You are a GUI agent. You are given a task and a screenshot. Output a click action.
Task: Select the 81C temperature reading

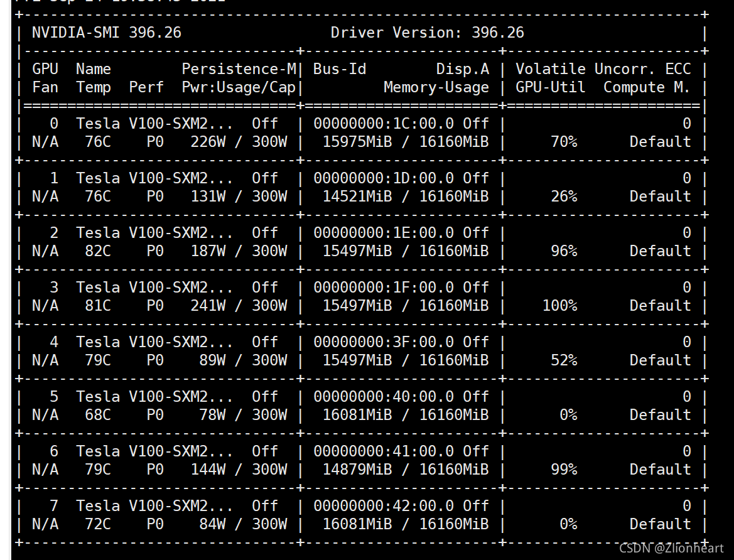point(98,306)
